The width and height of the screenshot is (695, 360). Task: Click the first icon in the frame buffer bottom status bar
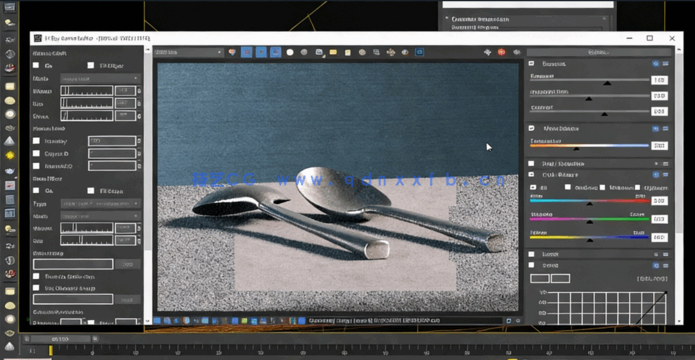(157, 321)
